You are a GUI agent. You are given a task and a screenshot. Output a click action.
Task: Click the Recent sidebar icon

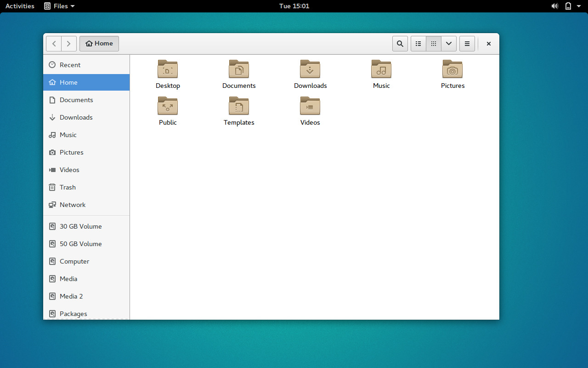[x=52, y=64]
